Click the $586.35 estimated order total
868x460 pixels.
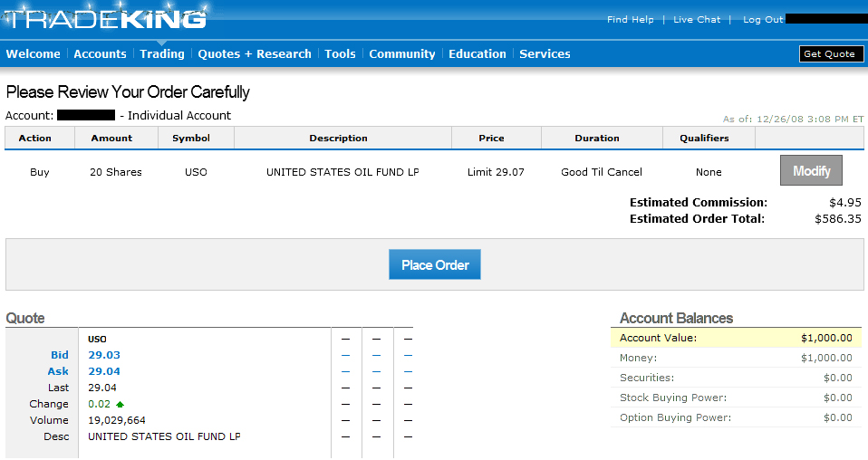pos(838,218)
